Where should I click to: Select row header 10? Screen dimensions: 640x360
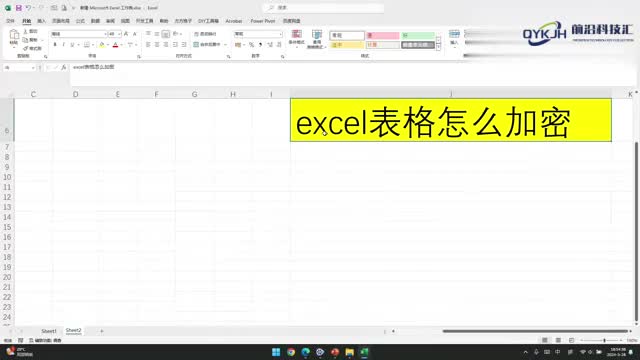7,177
